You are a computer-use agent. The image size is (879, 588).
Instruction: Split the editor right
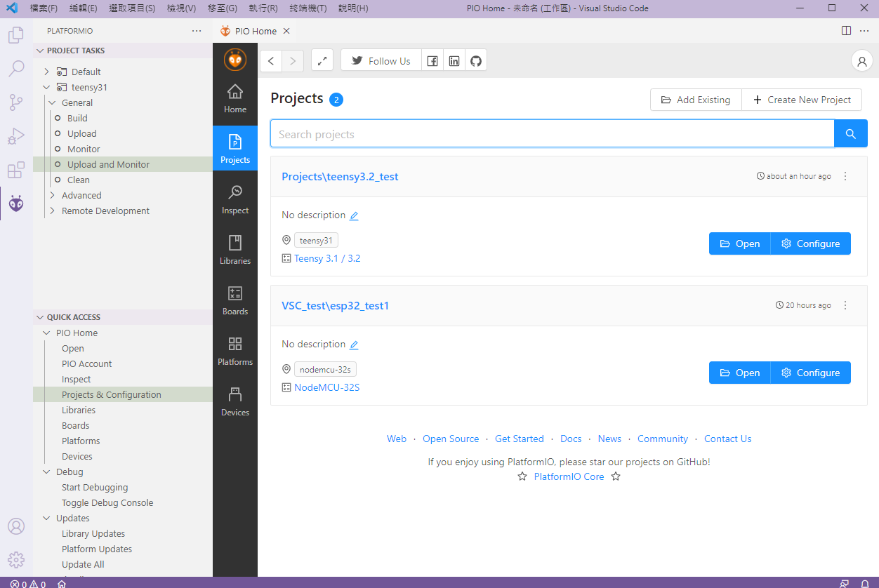pyautogui.click(x=847, y=31)
